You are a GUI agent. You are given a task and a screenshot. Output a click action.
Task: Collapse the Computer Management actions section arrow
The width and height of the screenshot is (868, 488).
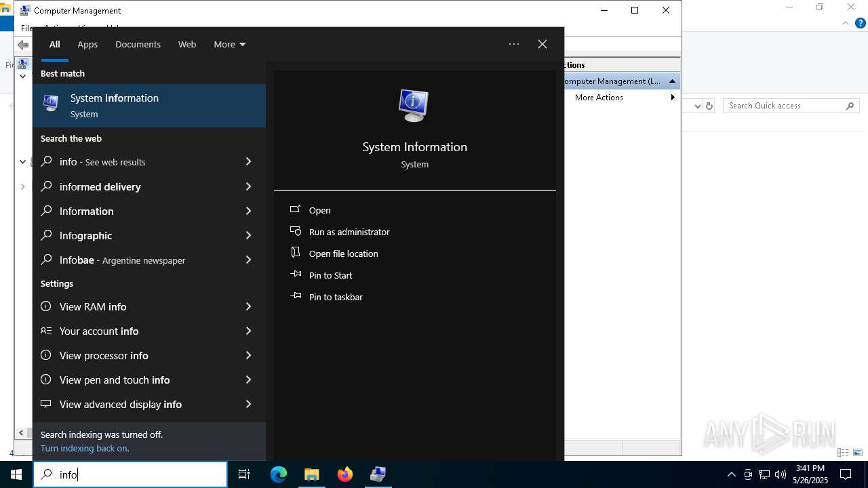(672, 81)
